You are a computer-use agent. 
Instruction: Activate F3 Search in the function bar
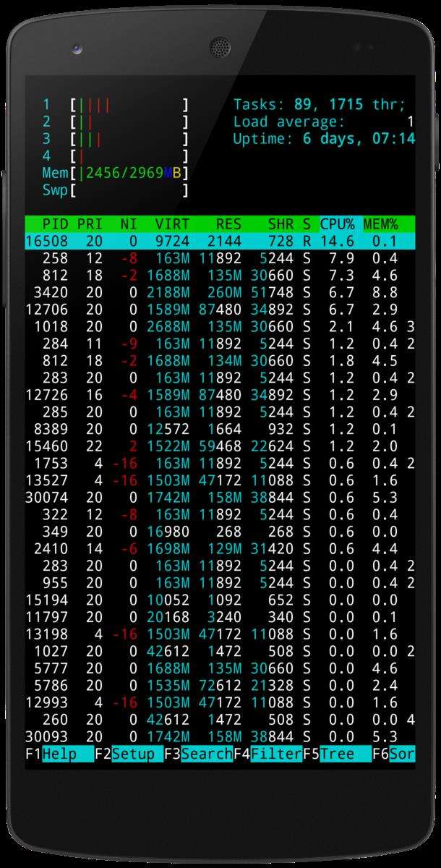tap(198, 754)
